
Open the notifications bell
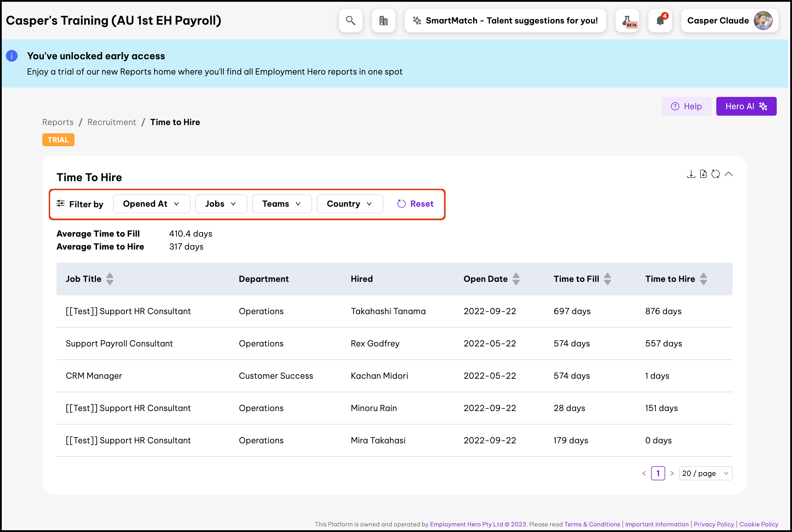[660, 21]
